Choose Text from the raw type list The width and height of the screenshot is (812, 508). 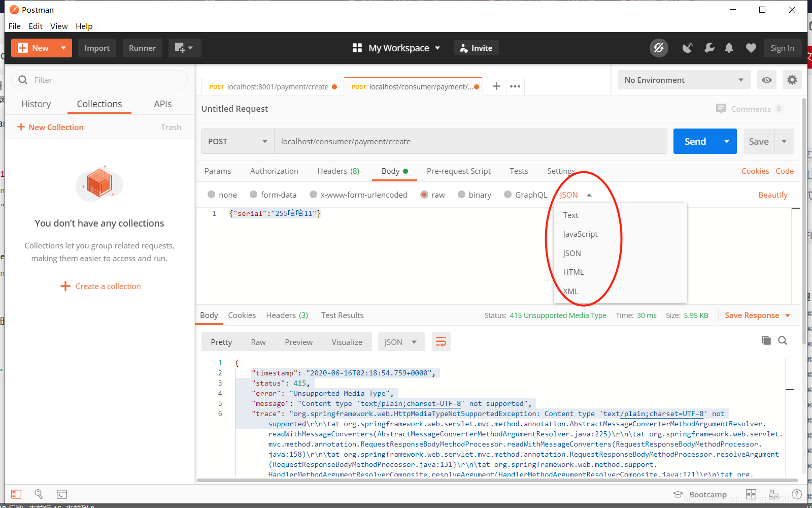570,215
